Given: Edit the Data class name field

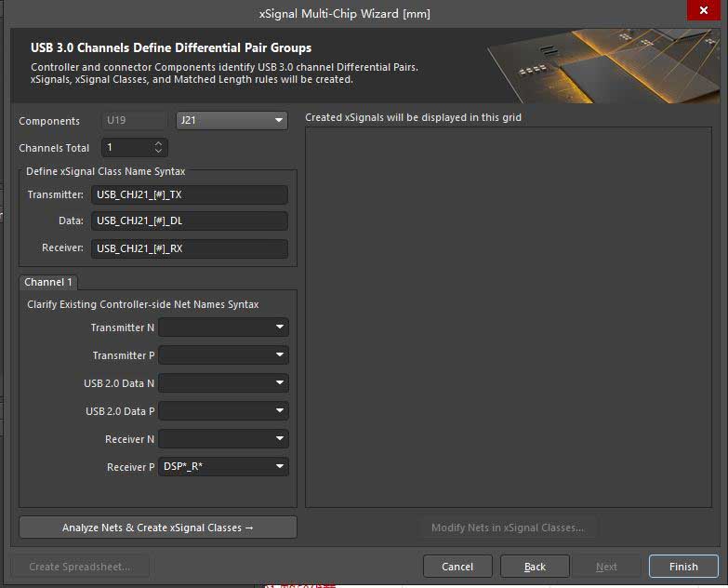Looking at the screenshot, I should (189, 221).
